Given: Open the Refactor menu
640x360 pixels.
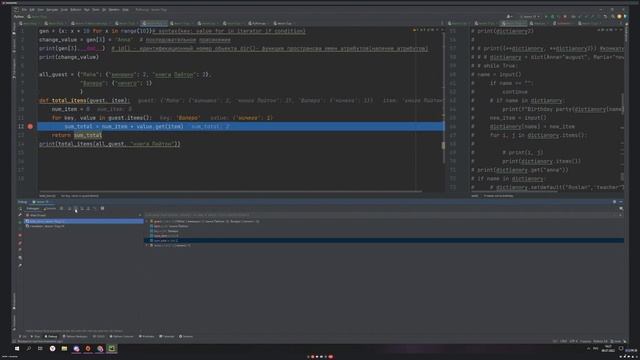Looking at the screenshot, I should click(x=76, y=9).
